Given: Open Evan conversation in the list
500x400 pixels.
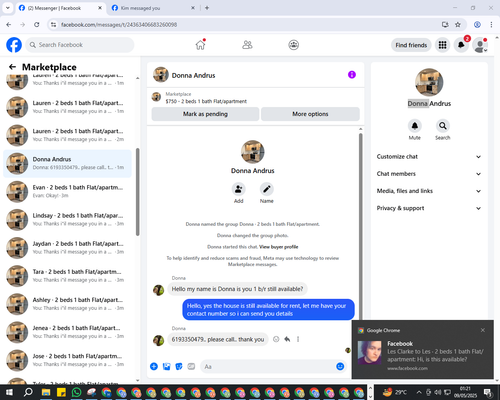Looking at the screenshot, I should pyautogui.click(x=67, y=191).
